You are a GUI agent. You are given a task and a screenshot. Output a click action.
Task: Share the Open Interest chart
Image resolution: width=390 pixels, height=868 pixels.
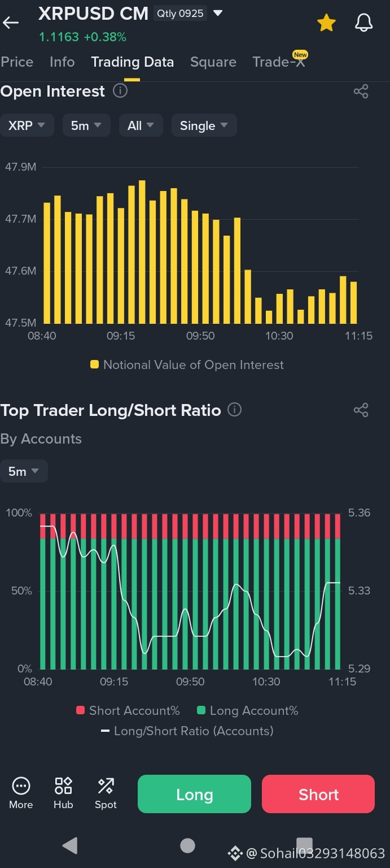pos(361,92)
